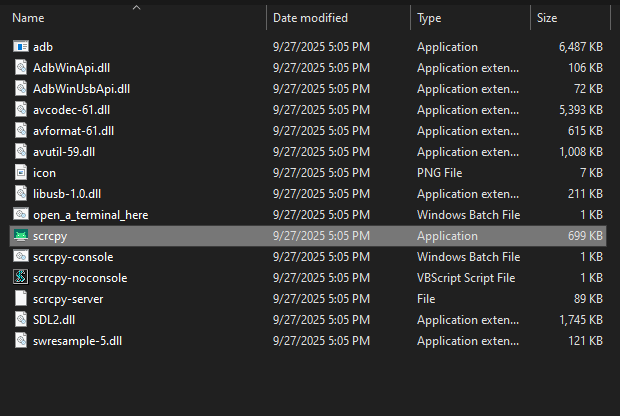Select the adb application icon
The width and height of the screenshot is (620, 416).
pos(21,47)
